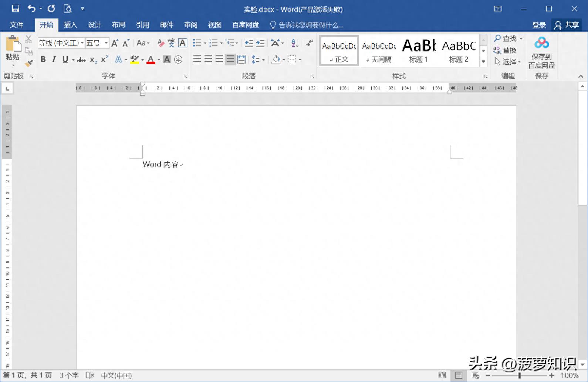Viewport: 588px width, 382px height.
Task: Click the 告诉我您想要做什么 search box
Action: click(x=307, y=25)
